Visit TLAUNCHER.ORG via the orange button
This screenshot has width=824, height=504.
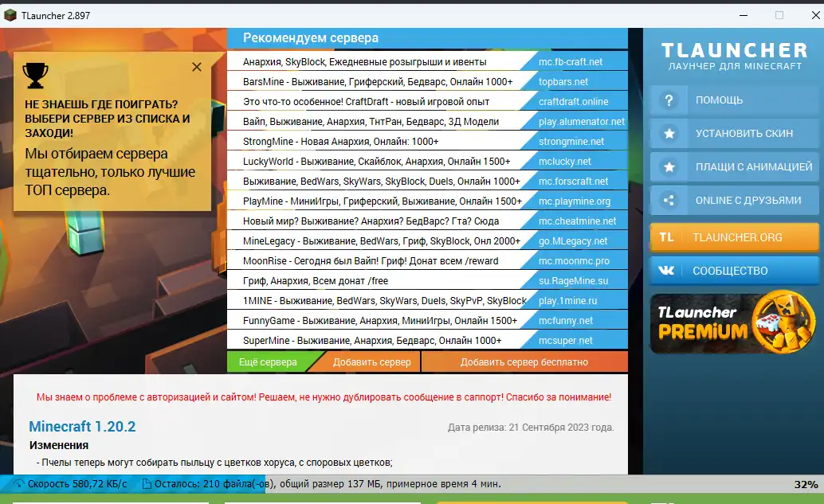click(x=734, y=237)
